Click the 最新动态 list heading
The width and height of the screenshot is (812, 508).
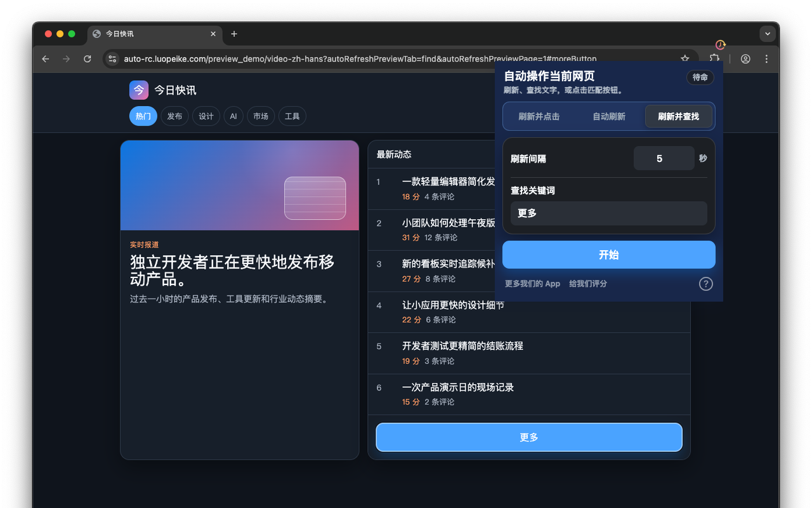click(394, 154)
